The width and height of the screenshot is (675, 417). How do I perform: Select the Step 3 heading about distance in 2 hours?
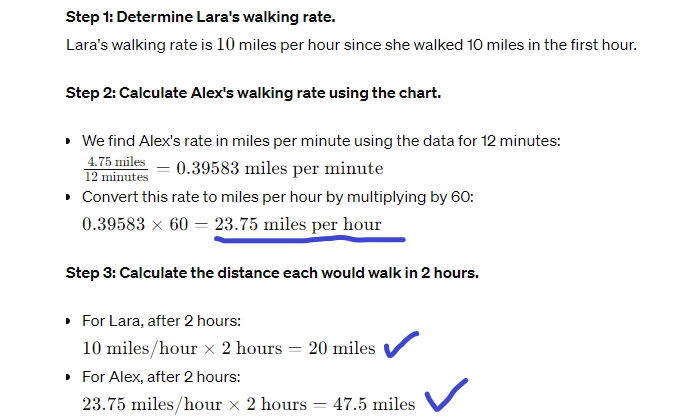coord(272,273)
